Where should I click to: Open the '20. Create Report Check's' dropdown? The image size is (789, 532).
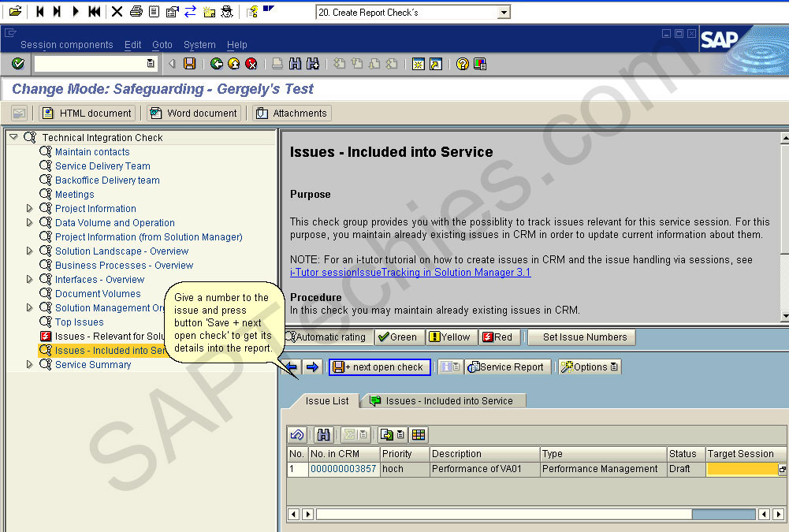coord(503,13)
